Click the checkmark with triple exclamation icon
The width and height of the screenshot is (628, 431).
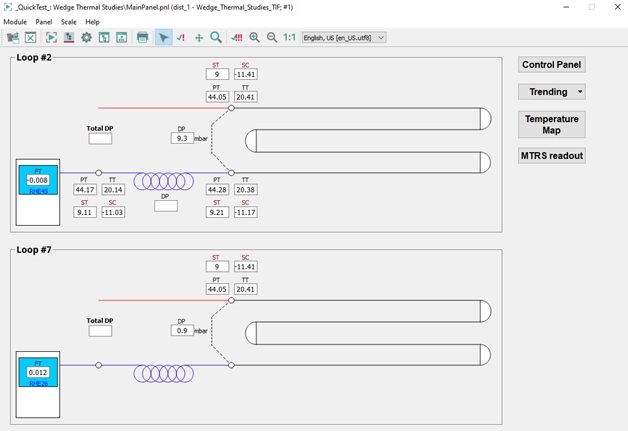[x=237, y=38]
